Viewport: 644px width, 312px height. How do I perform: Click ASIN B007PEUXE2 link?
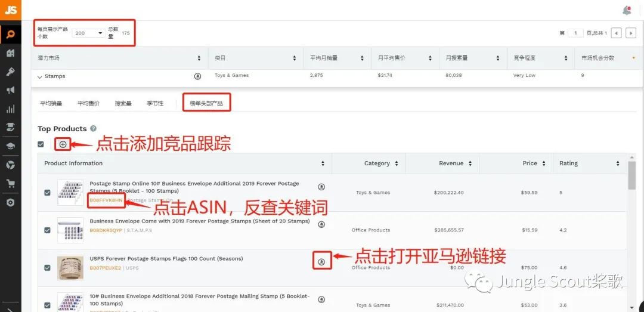pyautogui.click(x=106, y=268)
